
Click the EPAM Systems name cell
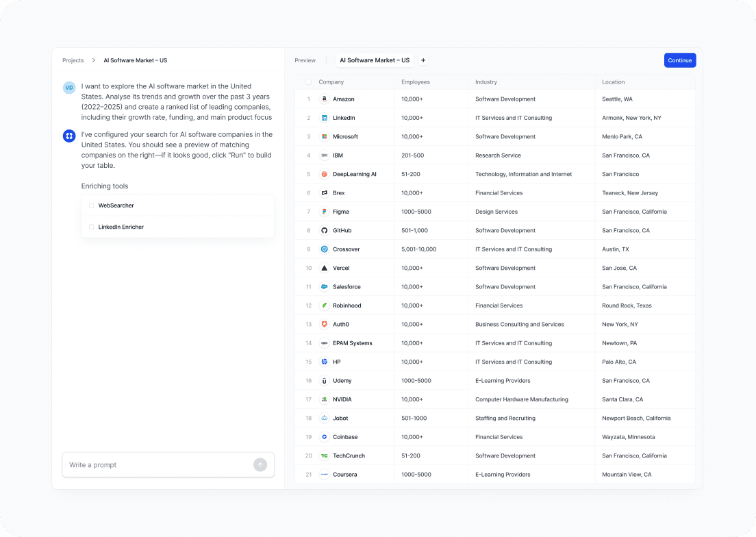coord(353,343)
